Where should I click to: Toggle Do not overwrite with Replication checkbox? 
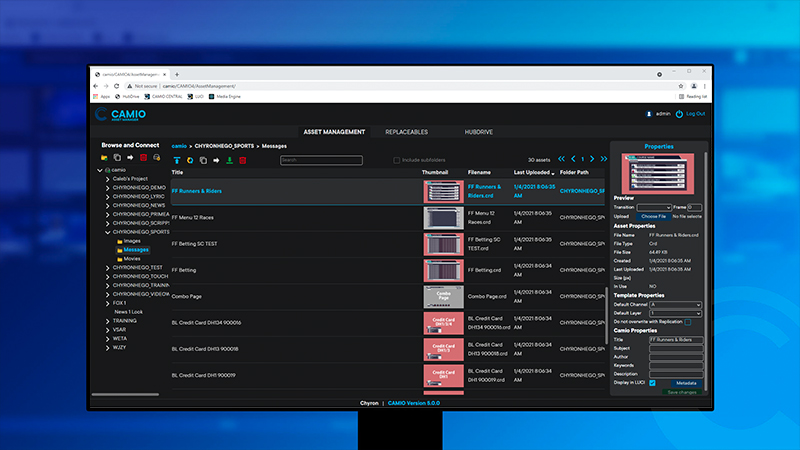(x=688, y=322)
